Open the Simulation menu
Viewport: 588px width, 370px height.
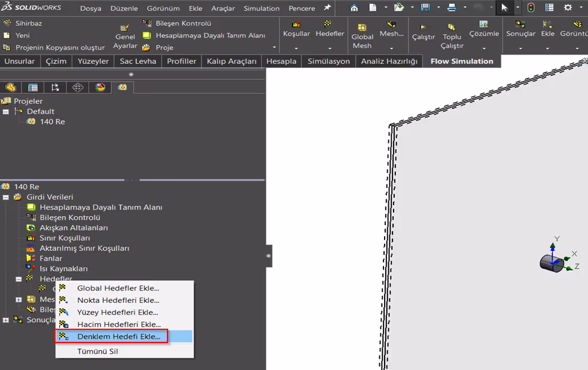(261, 8)
